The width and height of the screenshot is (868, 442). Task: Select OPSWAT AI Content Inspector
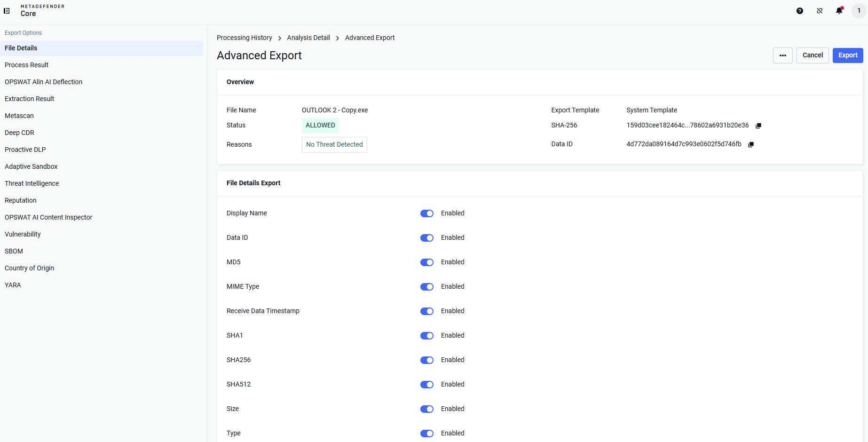pos(102,218)
